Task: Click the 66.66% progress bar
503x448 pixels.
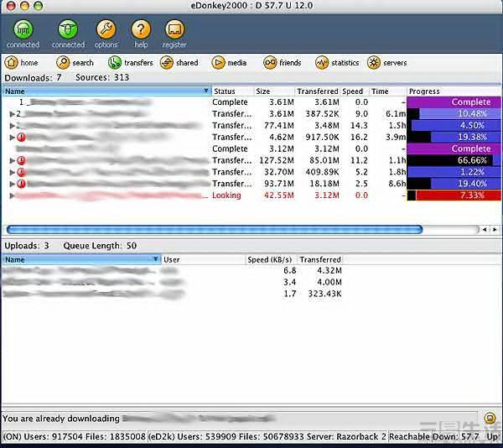Action: pos(454,160)
